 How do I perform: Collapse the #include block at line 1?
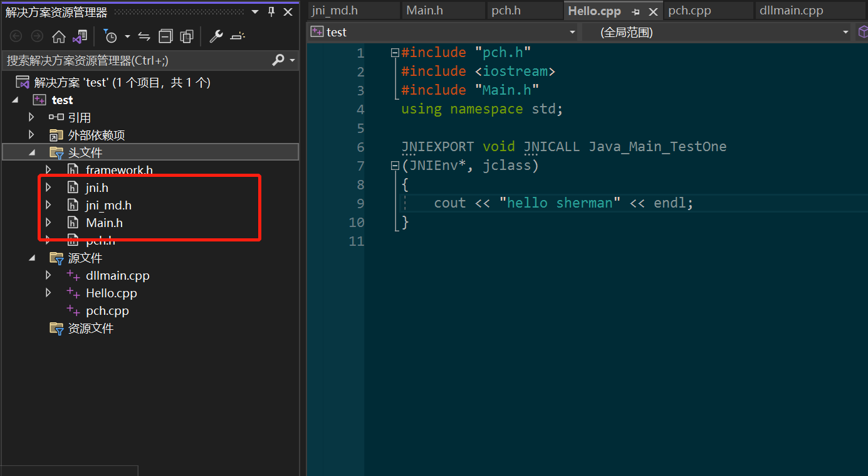coord(395,53)
